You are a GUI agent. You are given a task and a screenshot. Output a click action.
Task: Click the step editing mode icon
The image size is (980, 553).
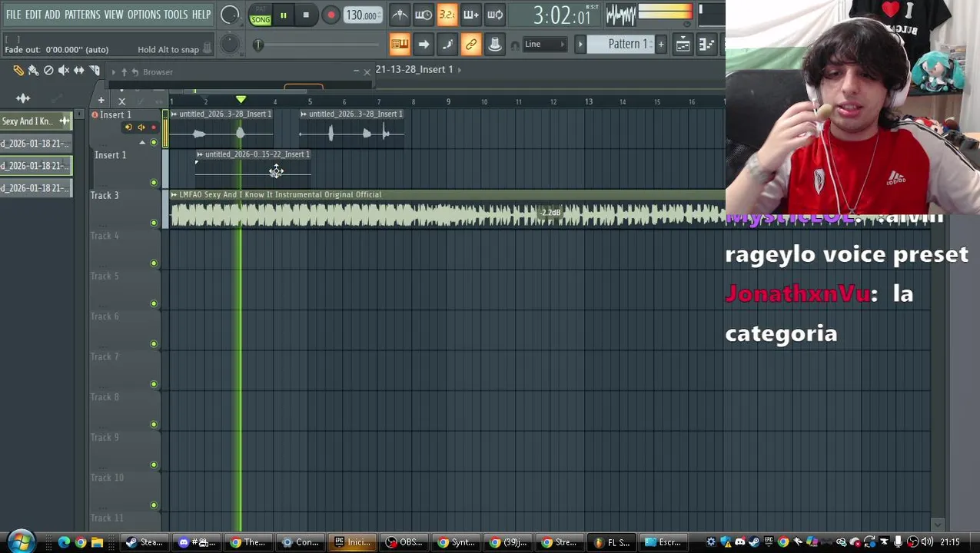pos(447,45)
